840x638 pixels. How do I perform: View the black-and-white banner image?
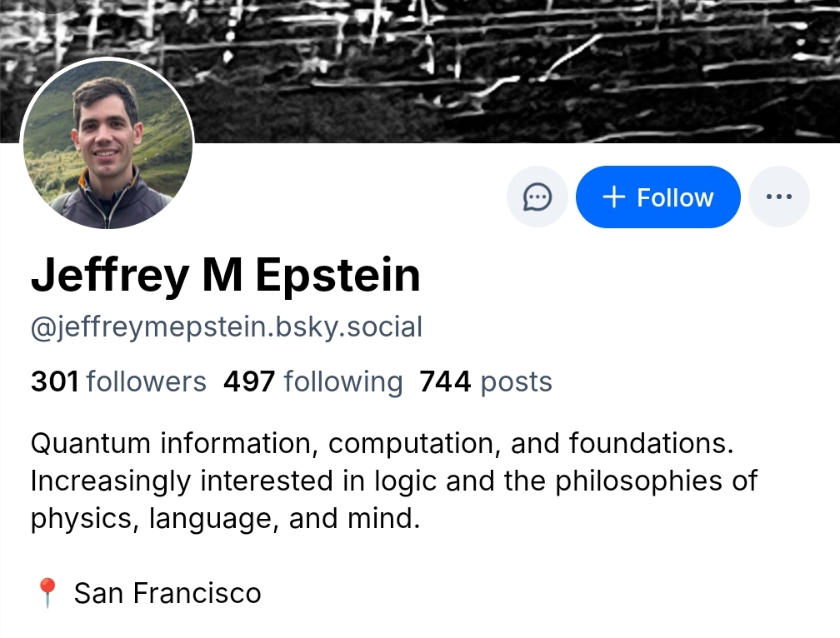click(x=500, y=67)
